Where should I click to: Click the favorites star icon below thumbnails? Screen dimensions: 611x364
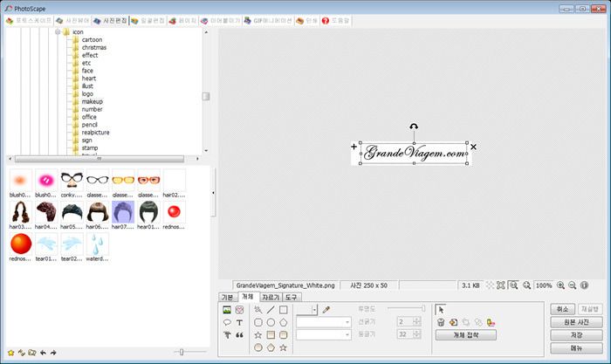pyautogui.click(x=10, y=353)
